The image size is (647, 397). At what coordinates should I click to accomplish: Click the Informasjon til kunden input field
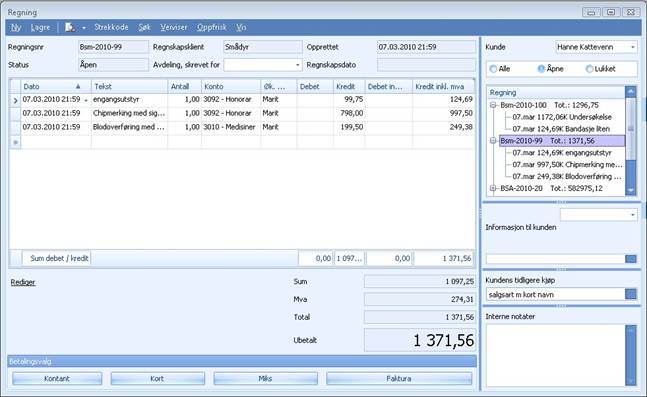pos(555,259)
